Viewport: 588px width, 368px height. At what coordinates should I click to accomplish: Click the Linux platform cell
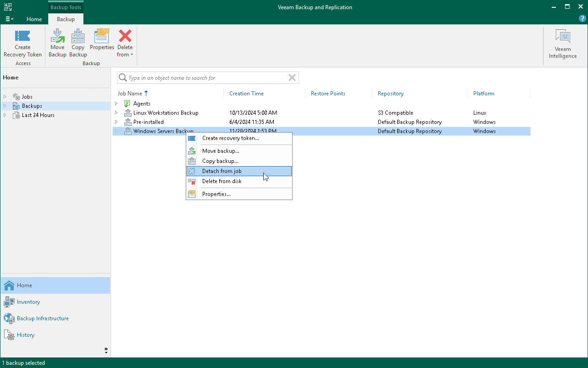(480, 113)
